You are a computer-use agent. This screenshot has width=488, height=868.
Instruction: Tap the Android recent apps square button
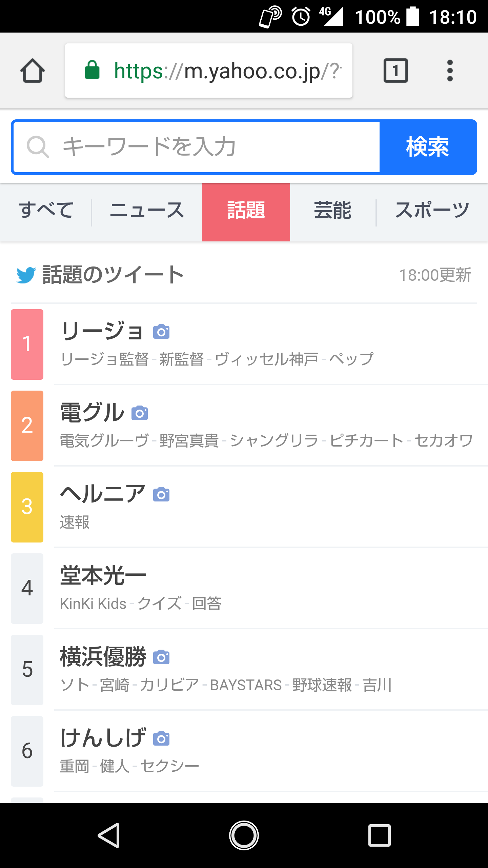pyautogui.click(x=380, y=835)
